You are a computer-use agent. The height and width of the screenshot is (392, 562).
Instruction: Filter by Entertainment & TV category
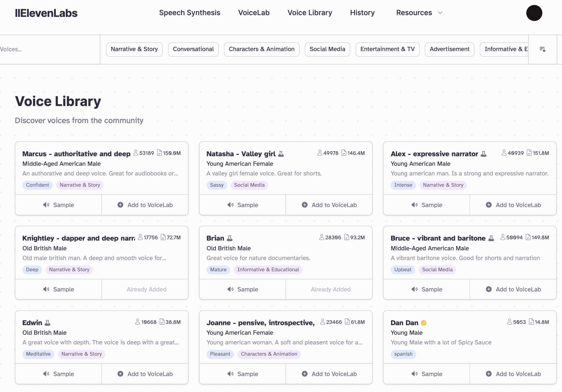(387, 49)
